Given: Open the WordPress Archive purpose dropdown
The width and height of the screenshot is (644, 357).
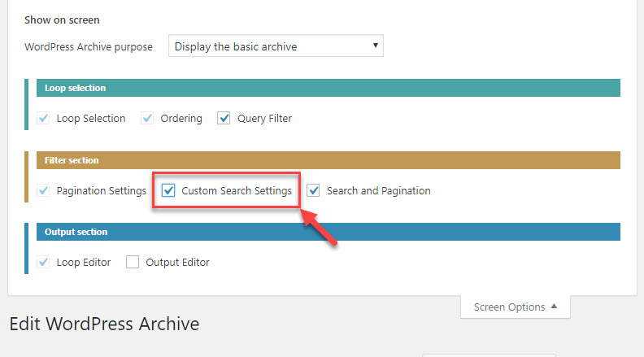Looking at the screenshot, I should (276, 46).
